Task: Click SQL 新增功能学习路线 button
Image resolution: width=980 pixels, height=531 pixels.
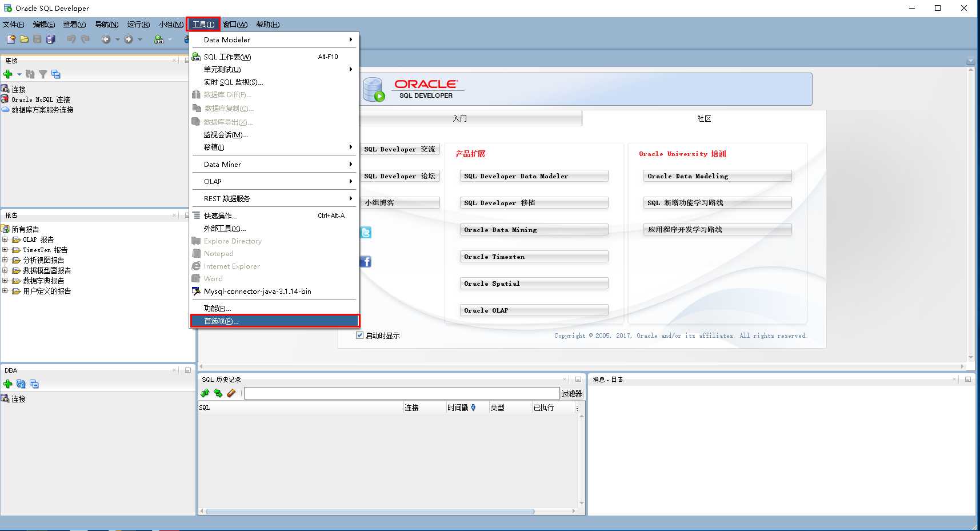Action: point(717,203)
